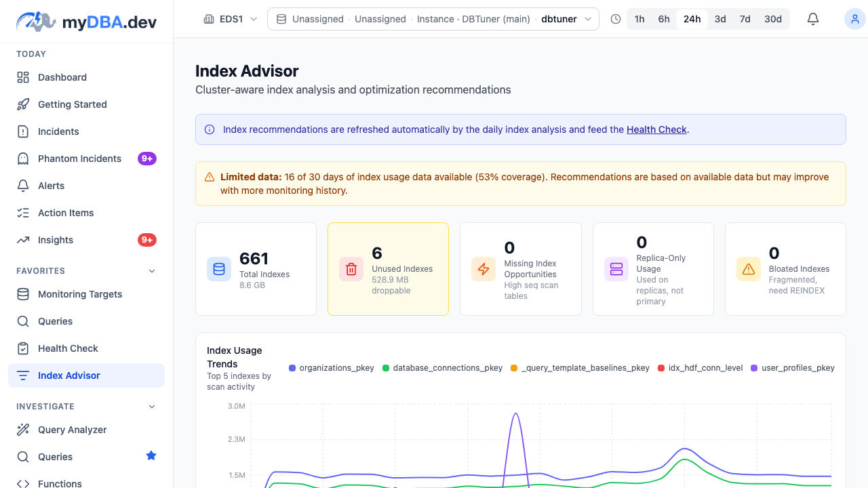Toggle user_profiles_pkey legend series

click(793, 368)
